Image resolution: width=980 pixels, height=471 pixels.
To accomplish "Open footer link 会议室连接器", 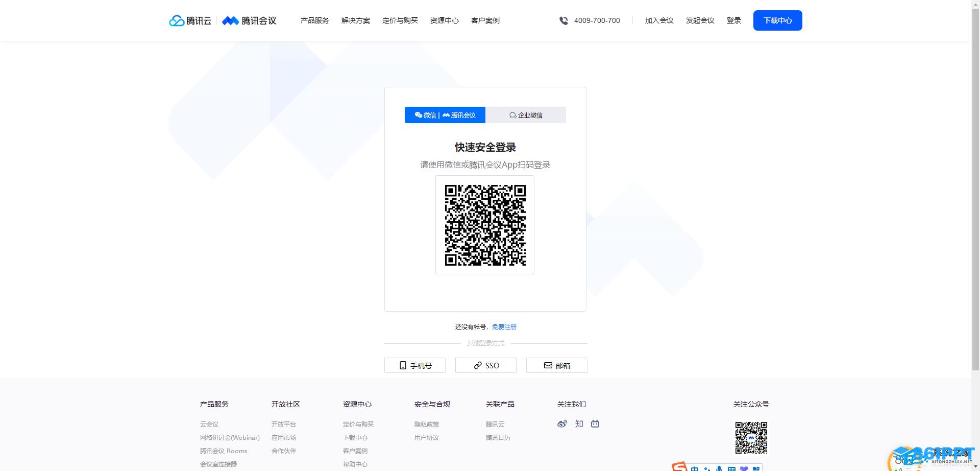I will pyautogui.click(x=218, y=464).
